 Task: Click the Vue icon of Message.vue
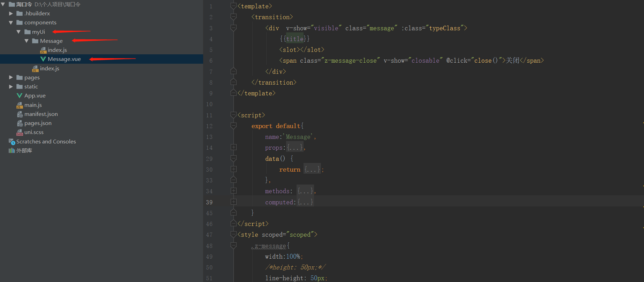[43, 59]
